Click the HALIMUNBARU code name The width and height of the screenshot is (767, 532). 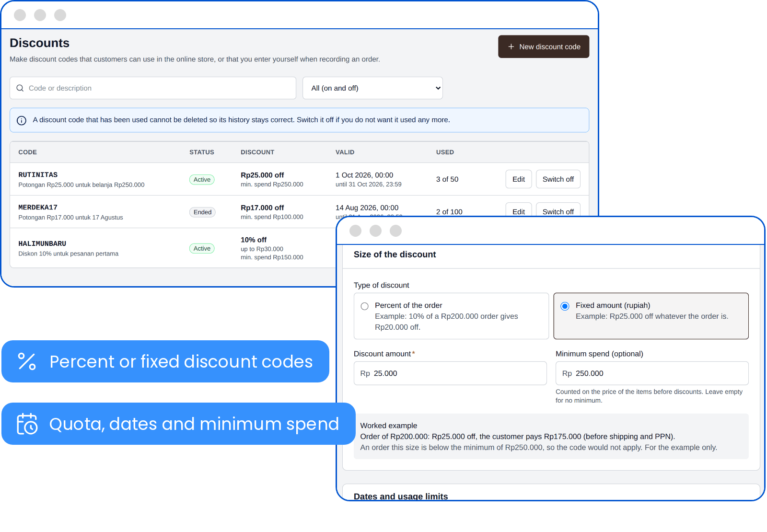42,244
